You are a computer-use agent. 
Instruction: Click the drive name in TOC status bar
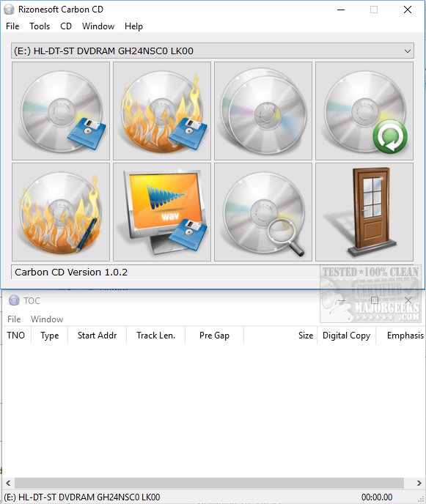pos(82,497)
